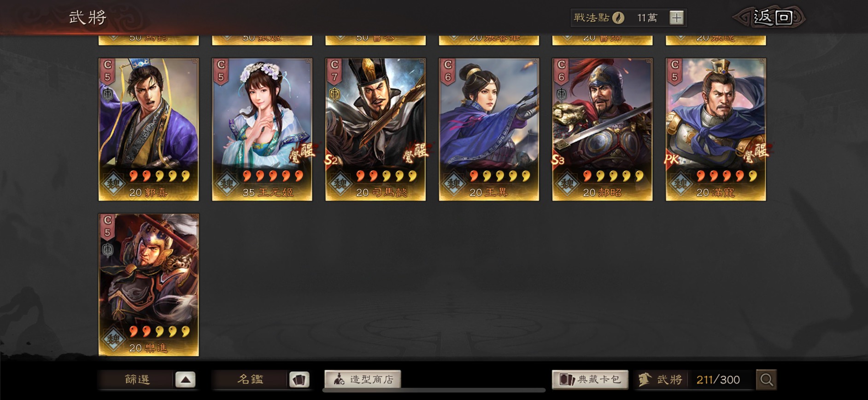Click the 覺醒 awakened mark on 司馬懿
868x400 pixels.
pyautogui.click(x=416, y=153)
